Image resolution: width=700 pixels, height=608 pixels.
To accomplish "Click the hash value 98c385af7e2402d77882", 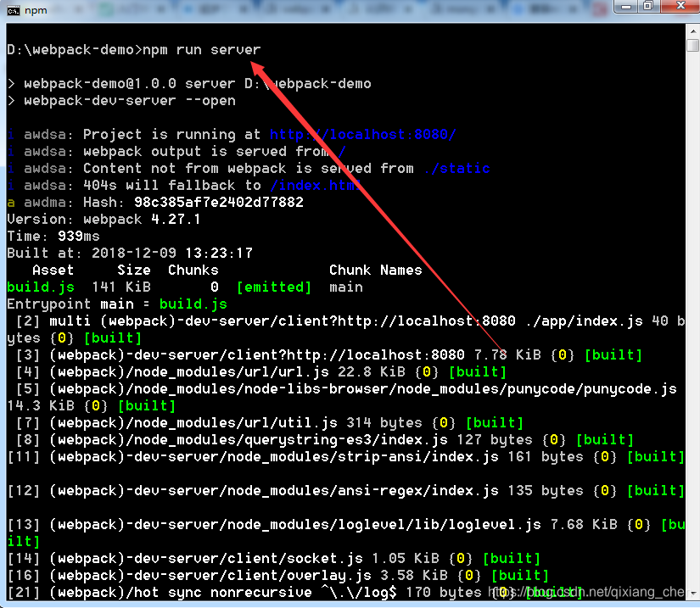I will coord(219,202).
